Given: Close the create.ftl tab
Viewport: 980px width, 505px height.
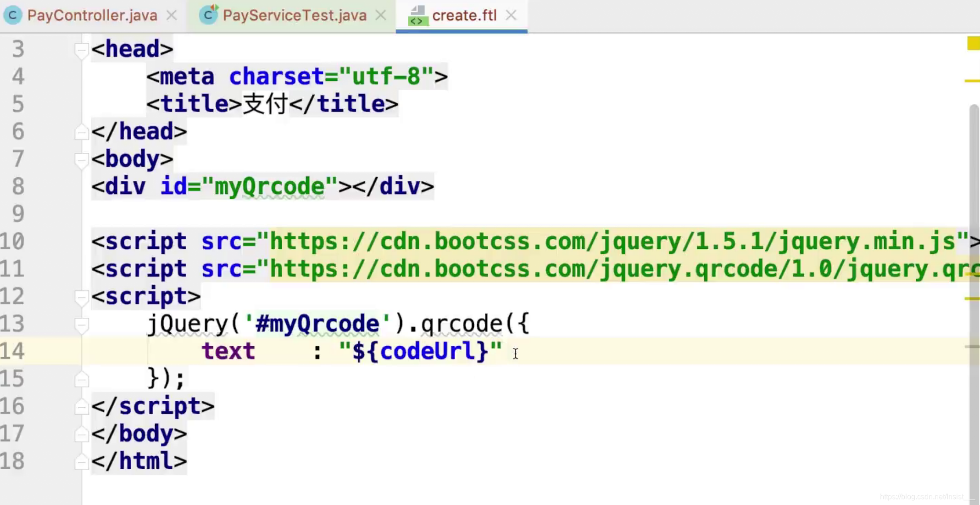Looking at the screenshot, I should point(511,16).
